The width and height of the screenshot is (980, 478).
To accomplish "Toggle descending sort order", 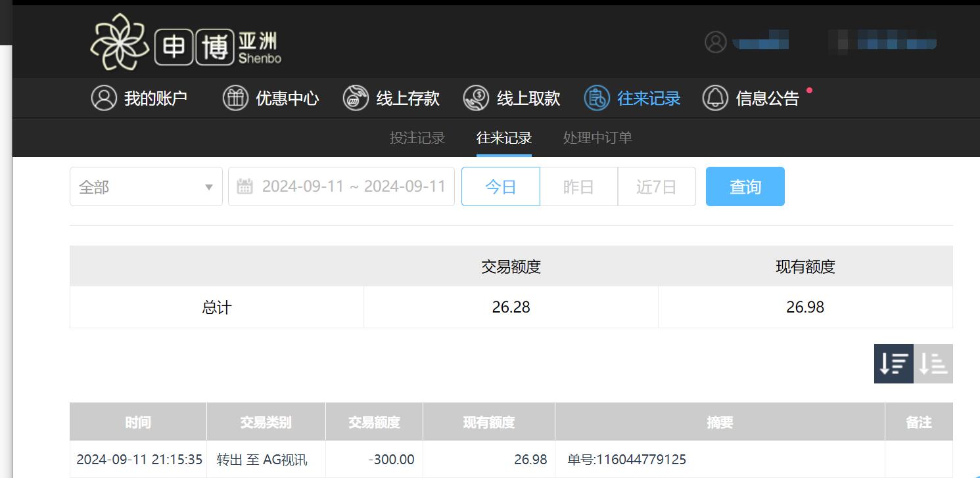I will tap(893, 363).
